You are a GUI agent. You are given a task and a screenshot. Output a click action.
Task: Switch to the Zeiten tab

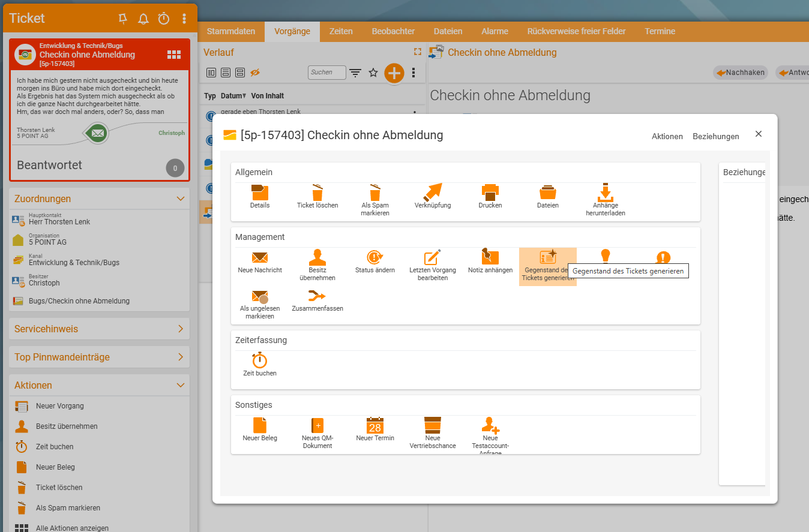tap(341, 31)
